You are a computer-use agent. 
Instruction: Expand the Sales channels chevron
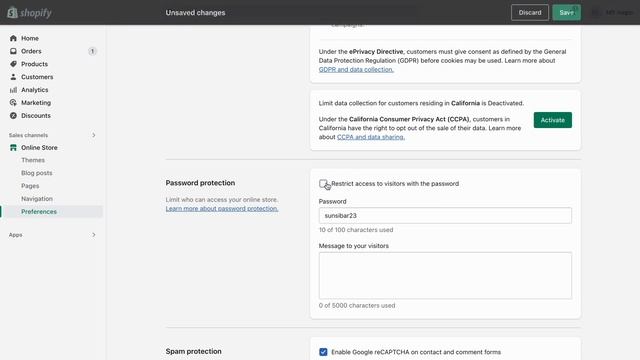point(93,135)
